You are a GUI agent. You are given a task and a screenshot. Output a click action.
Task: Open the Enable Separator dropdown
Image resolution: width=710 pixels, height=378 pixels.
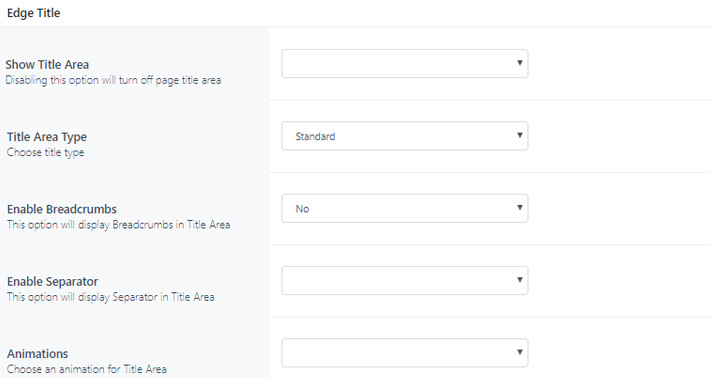[x=405, y=281]
